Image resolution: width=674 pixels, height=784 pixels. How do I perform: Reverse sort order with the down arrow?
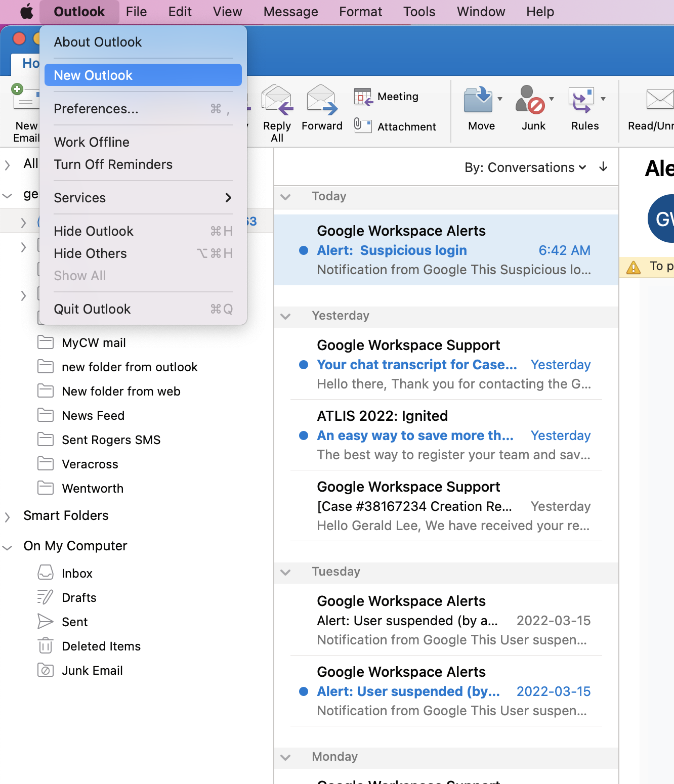tap(603, 167)
